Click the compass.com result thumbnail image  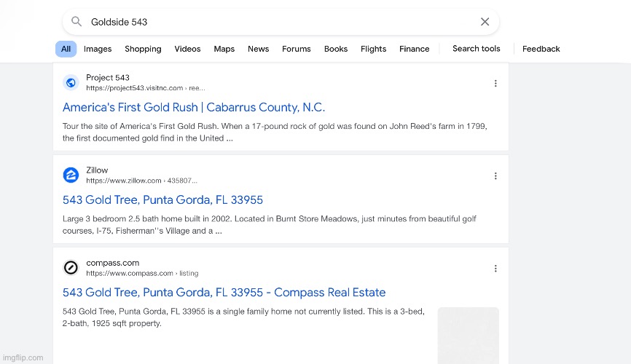[468, 335]
